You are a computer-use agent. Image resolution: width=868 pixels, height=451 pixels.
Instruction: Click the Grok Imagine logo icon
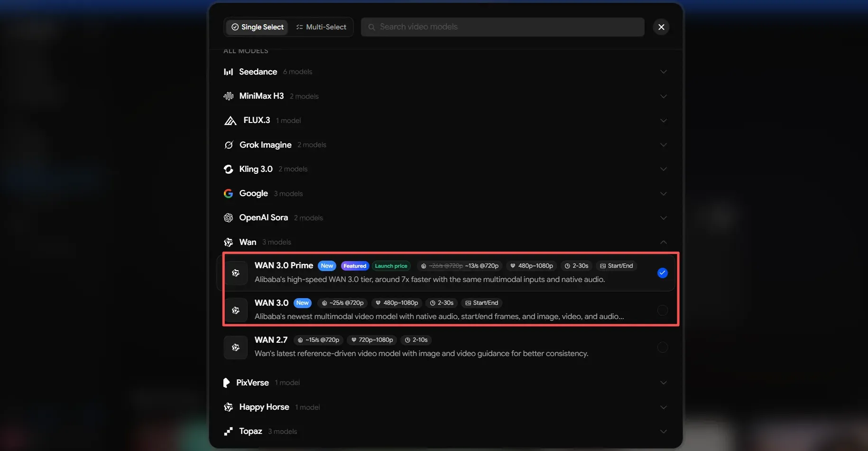coord(229,145)
